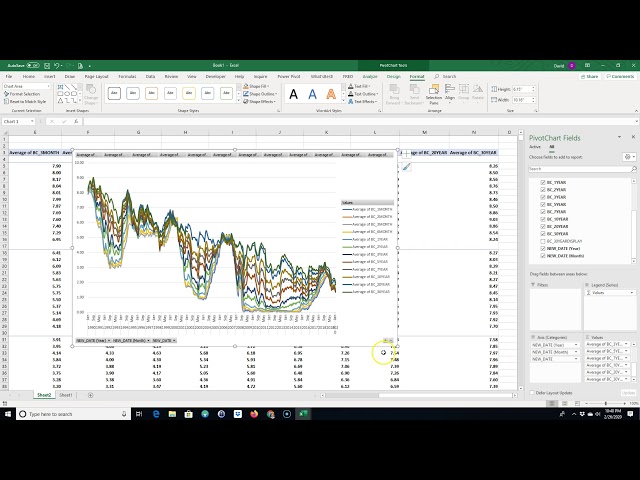This screenshot has width=640, height=480.
Task: Open the Text Outline dropdown
Action: (x=363, y=94)
